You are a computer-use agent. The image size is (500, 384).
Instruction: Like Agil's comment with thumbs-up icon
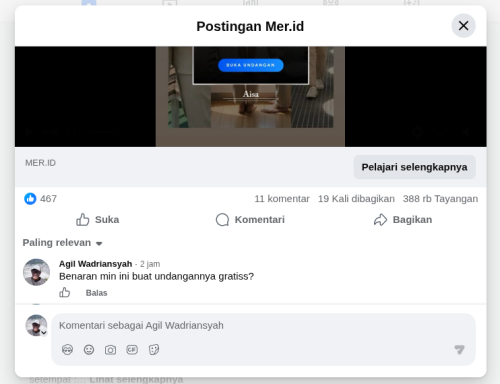(65, 293)
